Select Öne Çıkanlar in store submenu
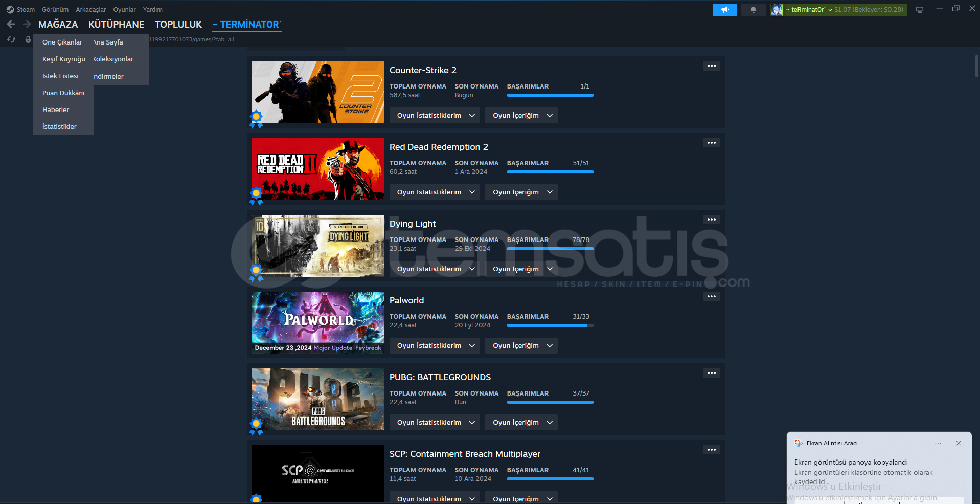Viewport: 980px width, 504px height. tap(62, 42)
